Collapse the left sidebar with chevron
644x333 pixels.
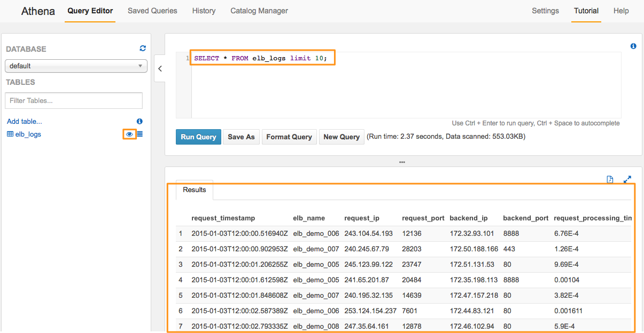[x=160, y=68]
